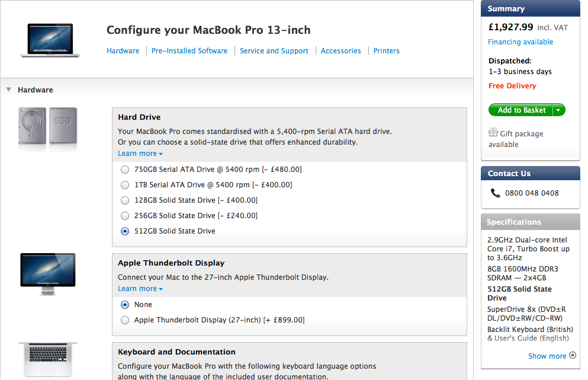This screenshot has height=380, width=588.
Task: Click the Keyboard and Documentation heading
Action: [x=176, y=352]
